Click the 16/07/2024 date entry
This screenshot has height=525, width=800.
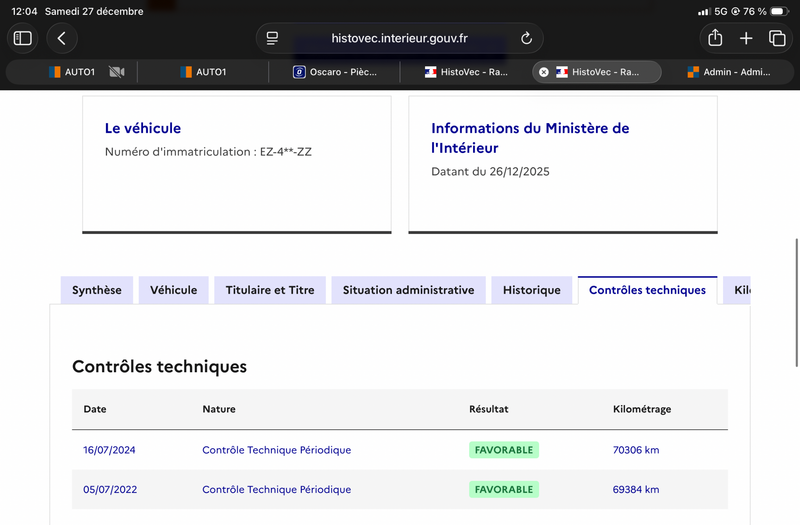click(x=109, y=450)
